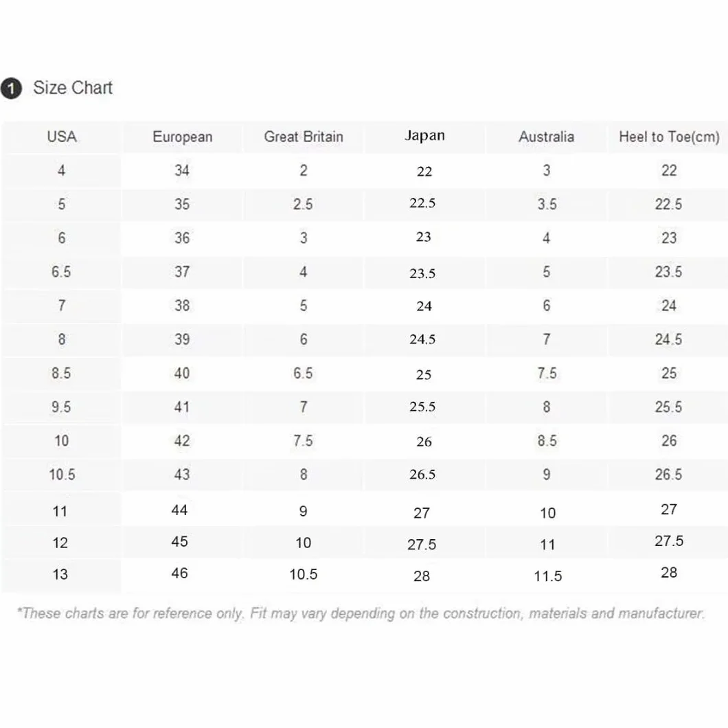
Task: Click the reference-only disclaimer text
Action: 361,613
